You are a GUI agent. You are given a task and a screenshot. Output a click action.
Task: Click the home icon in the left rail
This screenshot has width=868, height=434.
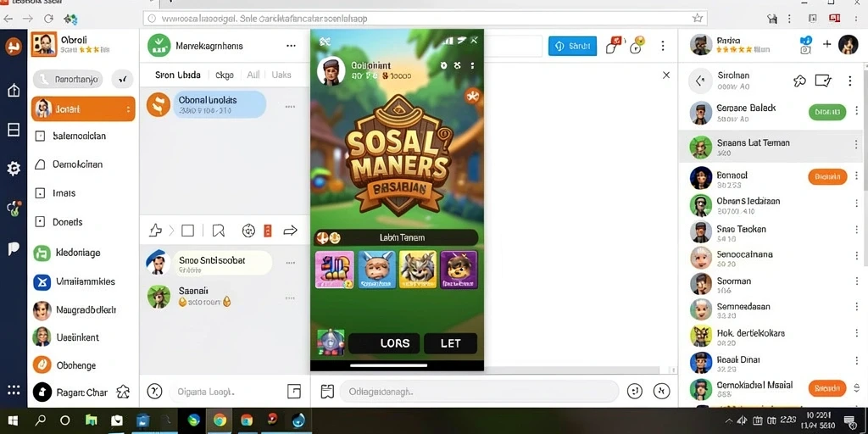click(14, 90)
